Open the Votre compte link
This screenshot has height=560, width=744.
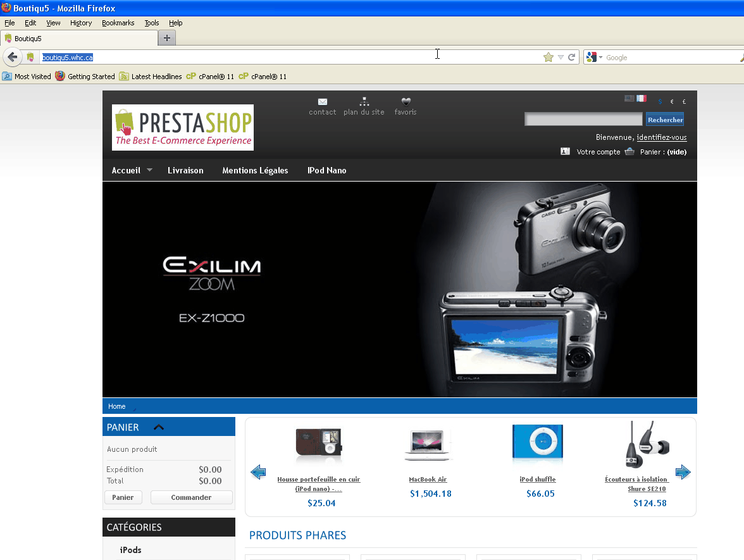tap(598, 152)
